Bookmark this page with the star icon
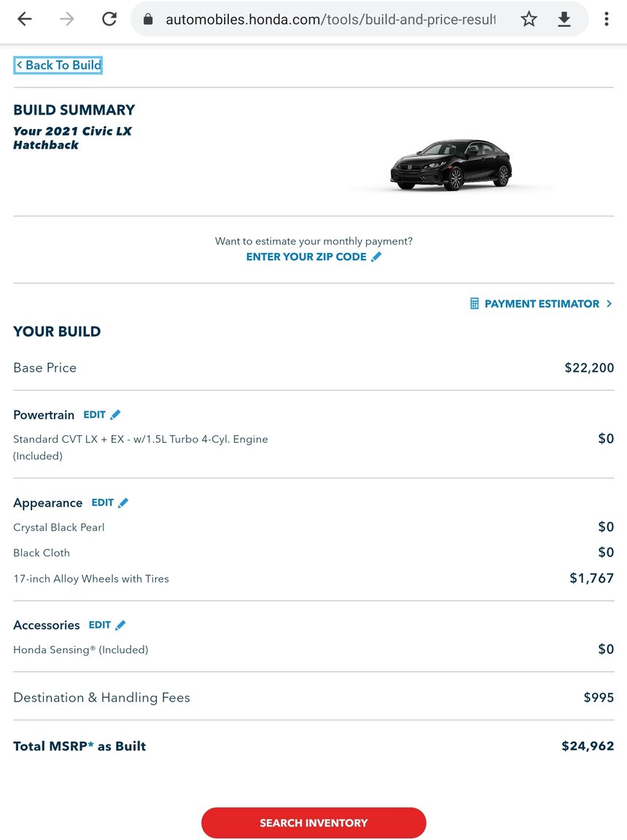The image size is (627, 840). (529, 20)
